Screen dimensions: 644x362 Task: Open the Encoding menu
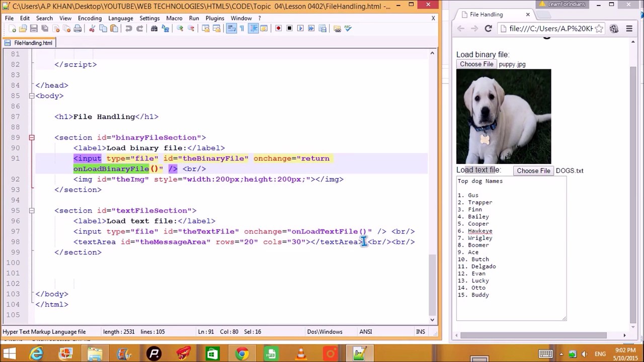(x=90, y=18)
